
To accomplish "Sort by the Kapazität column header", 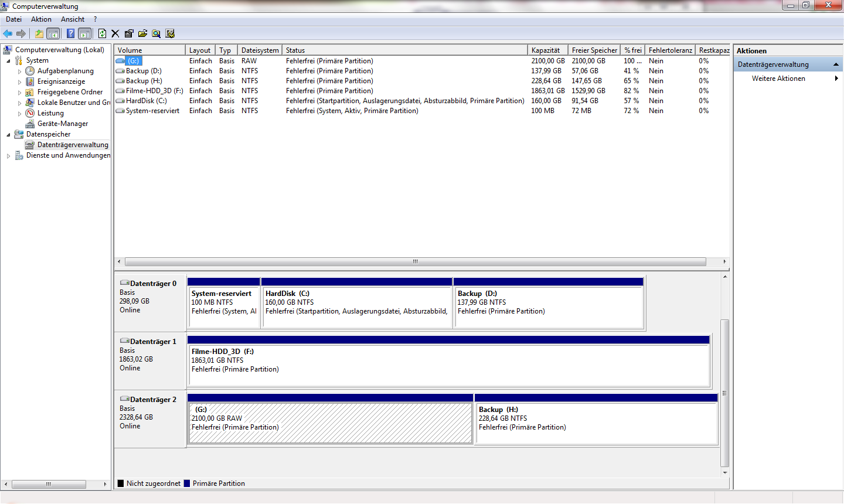I will tap(548, 50).
